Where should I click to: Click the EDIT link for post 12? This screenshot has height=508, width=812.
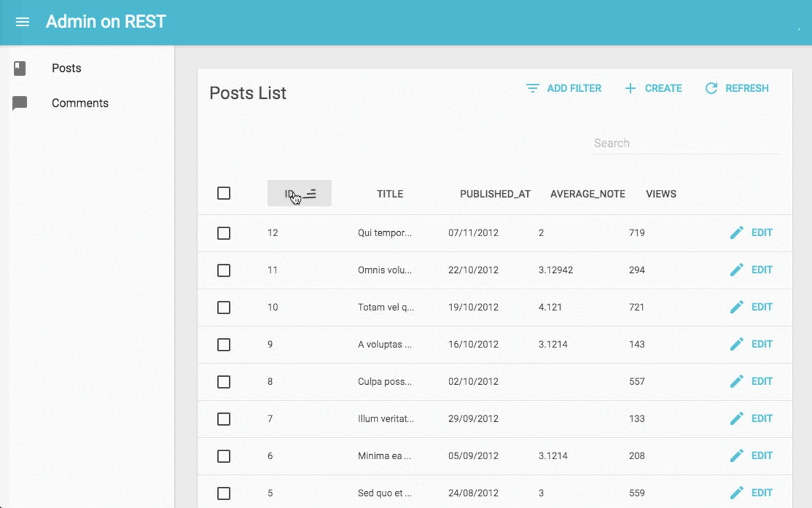(x=762, y=232)
